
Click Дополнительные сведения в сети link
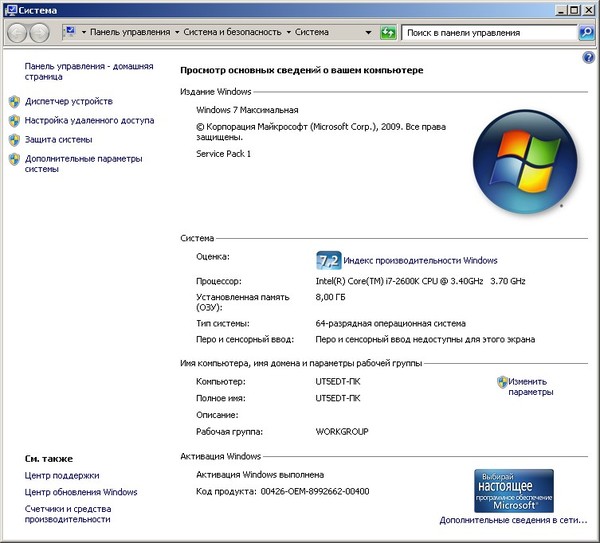click(x=513, y=520)
